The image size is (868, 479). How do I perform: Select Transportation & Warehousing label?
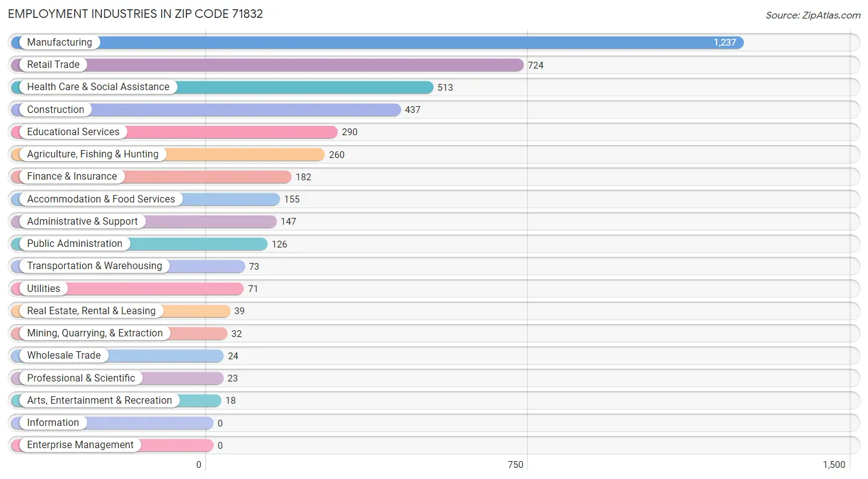tap(94, 266)
